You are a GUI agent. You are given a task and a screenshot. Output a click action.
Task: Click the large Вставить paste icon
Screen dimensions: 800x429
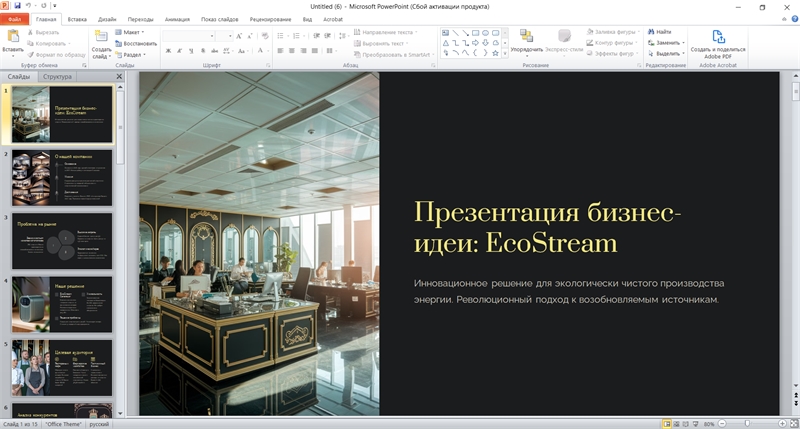click(13, 37)
